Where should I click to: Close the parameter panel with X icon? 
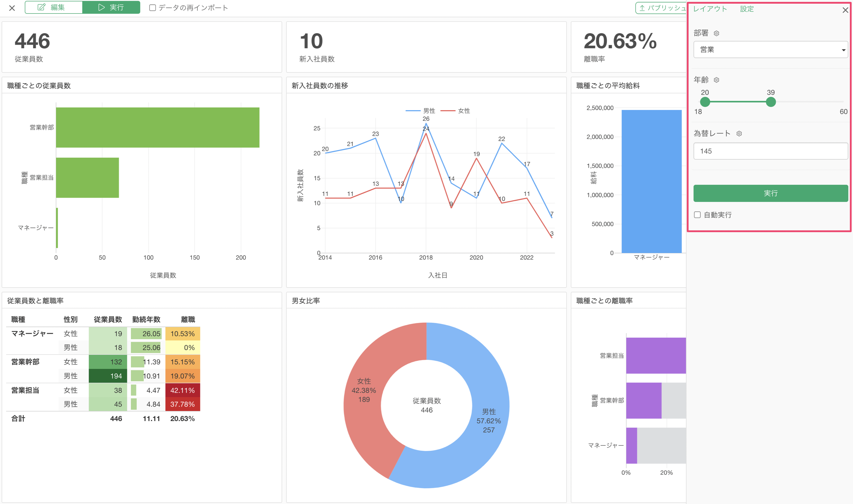pyautogui.click(x=845, y=10)
